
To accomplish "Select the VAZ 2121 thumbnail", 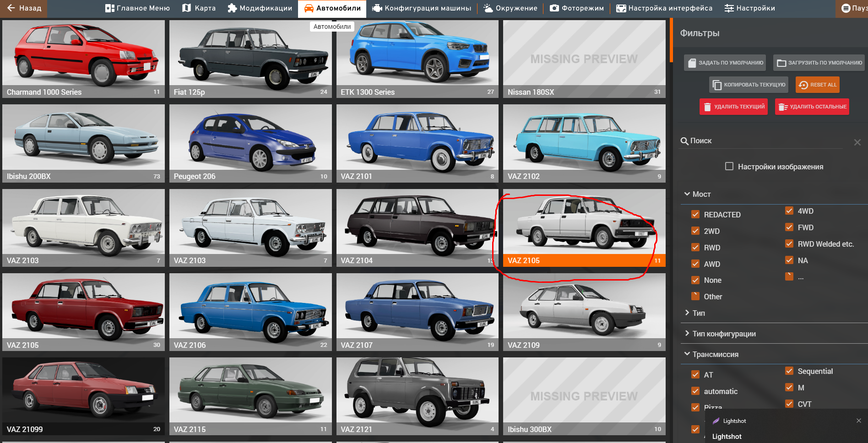I will click(418, 396).
